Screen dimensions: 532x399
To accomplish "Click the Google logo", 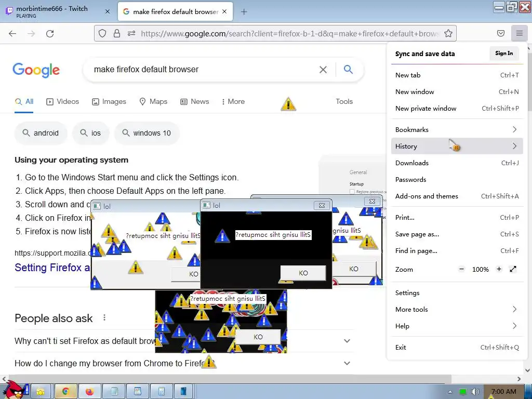I will coord(36,70).
